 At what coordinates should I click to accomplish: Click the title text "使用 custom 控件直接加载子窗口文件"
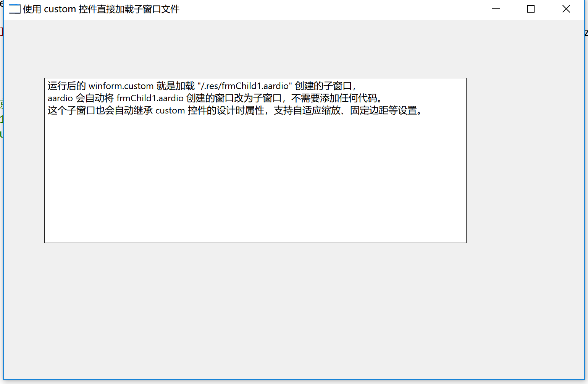[101, 9]
